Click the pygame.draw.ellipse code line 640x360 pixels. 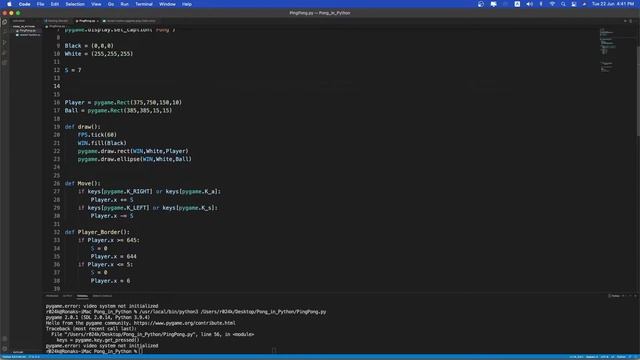point(134,159)
